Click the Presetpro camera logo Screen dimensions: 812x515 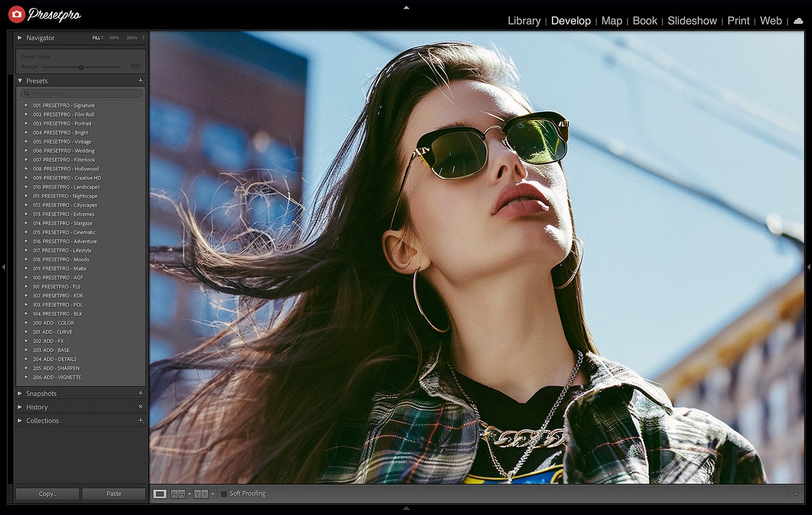pyautogui.click(x=17, y=15)
